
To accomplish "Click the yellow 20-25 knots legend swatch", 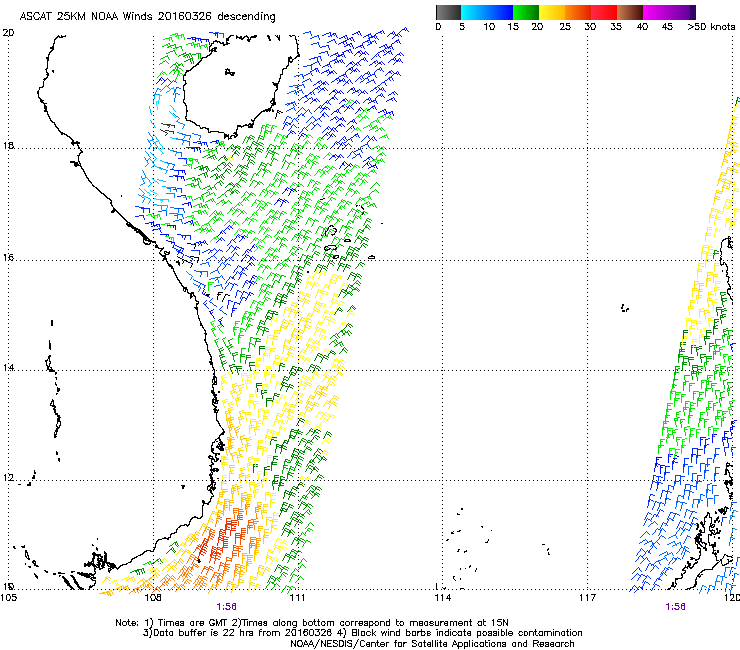I will tap(552, 12).
